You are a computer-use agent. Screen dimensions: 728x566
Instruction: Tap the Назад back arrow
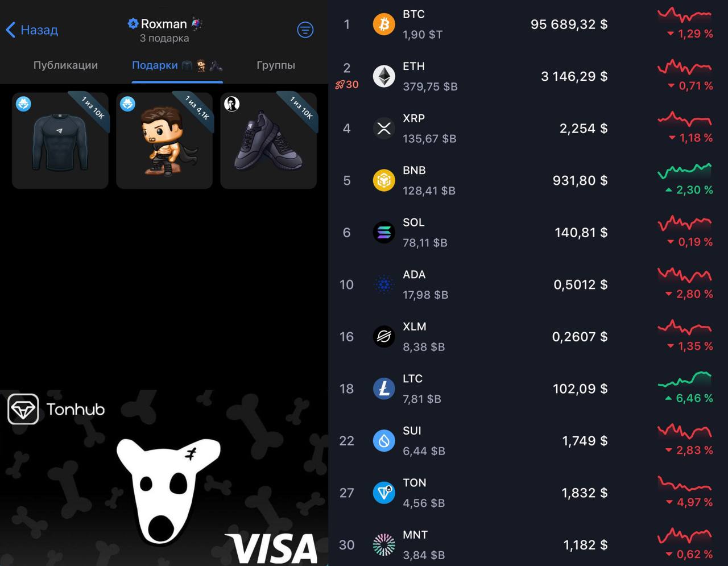11,30
